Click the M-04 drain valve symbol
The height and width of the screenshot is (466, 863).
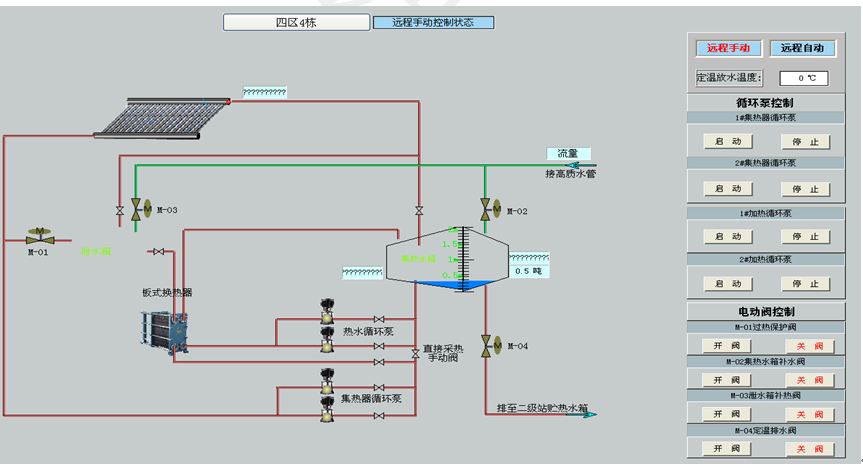[x=487, y=345]
